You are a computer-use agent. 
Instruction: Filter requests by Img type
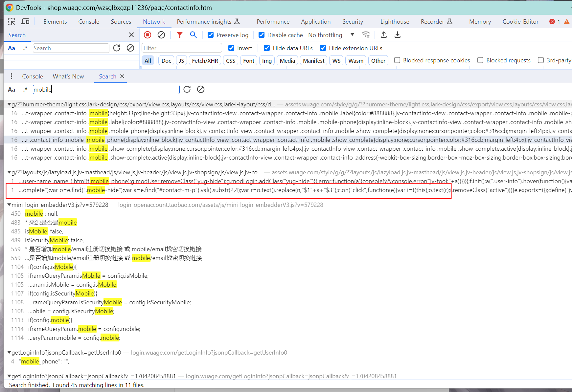[267, 61]
